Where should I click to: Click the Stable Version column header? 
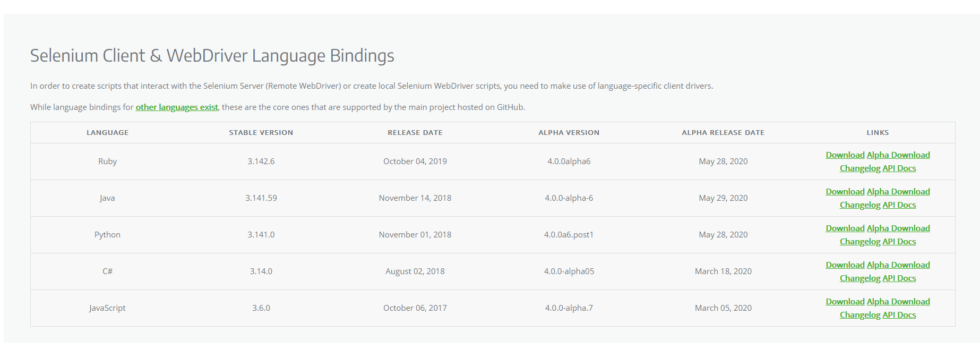point(261,133)
